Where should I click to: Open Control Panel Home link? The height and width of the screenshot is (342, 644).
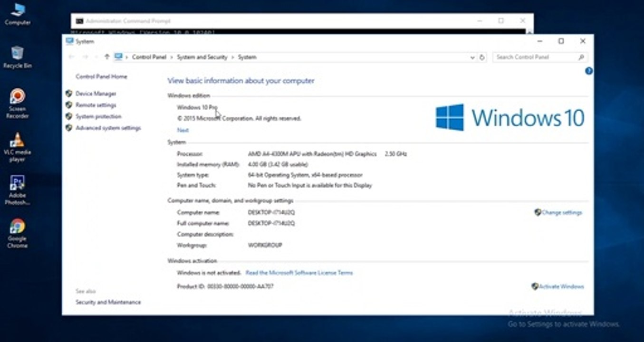point(101,76)
